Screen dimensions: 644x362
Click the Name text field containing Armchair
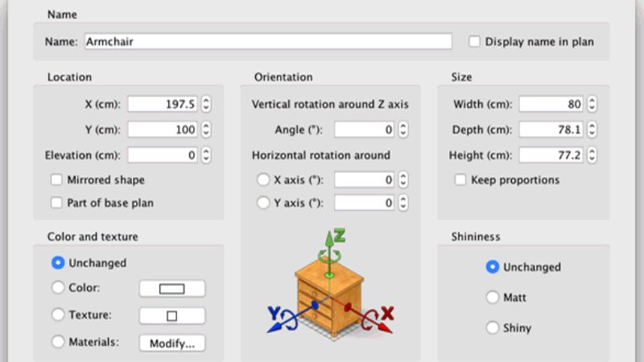point(268,42)
